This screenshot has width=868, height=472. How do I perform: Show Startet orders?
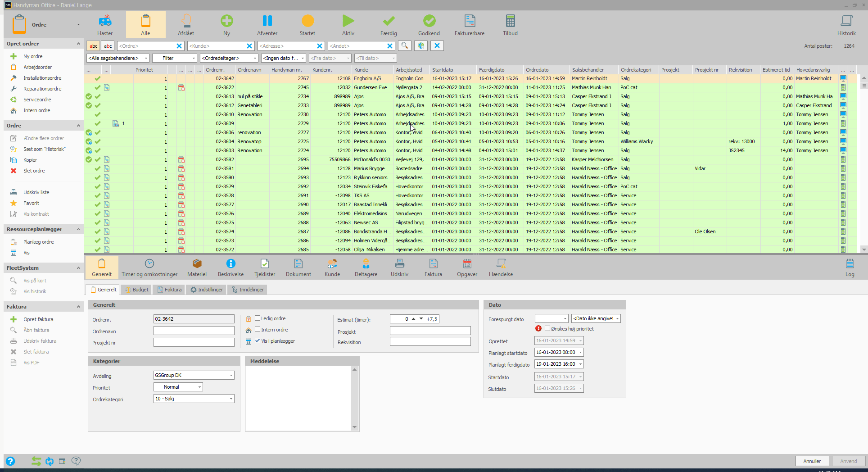tap(307, 25)
